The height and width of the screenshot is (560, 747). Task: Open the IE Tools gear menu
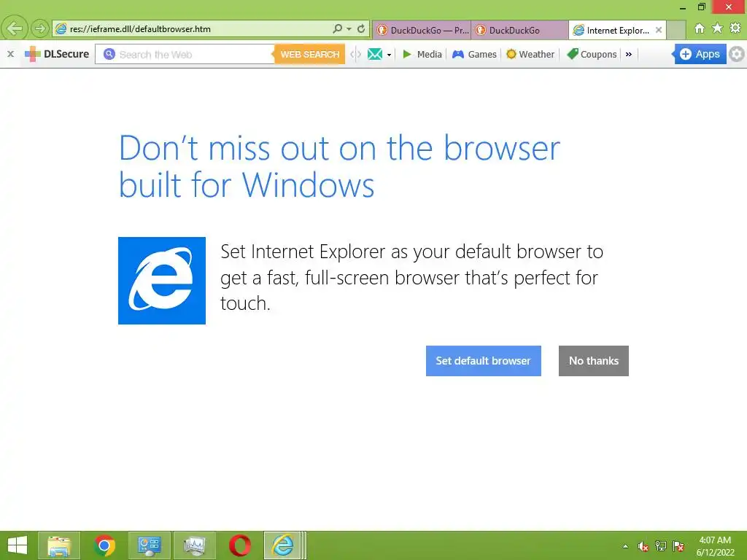735,28
